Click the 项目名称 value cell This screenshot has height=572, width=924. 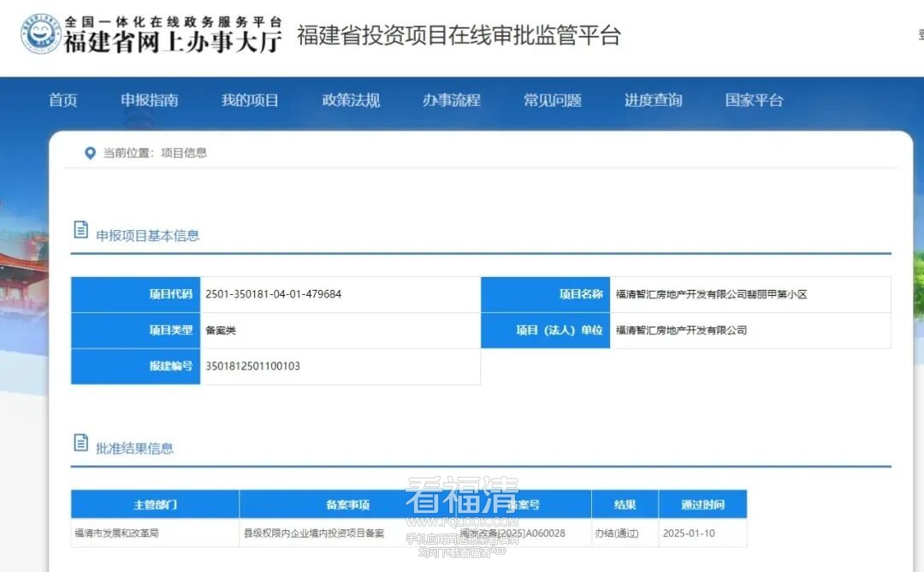(711, 294)
